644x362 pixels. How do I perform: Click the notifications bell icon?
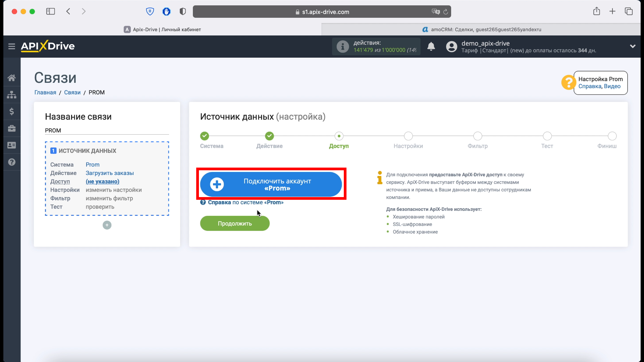[431, 46]
